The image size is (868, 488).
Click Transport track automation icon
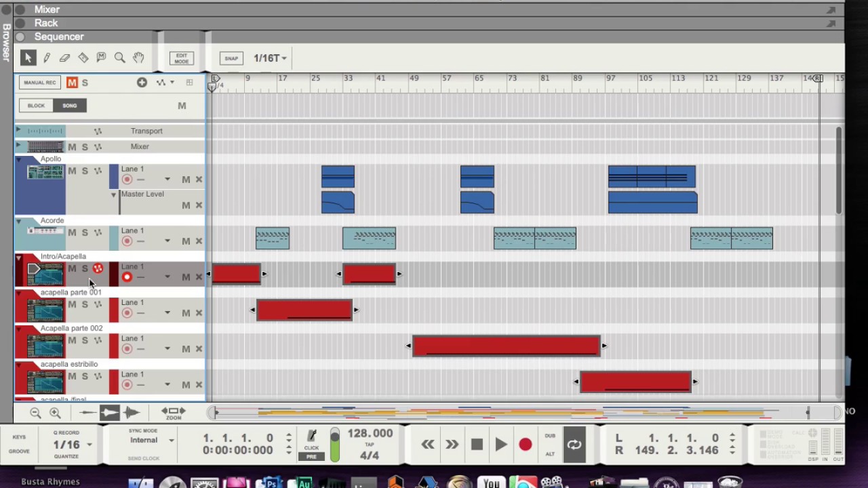(x=98, y=131)
